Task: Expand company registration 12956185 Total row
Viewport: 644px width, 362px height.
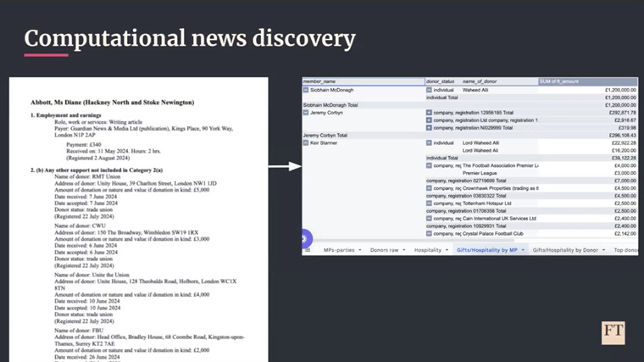Action: coord(429,113)
